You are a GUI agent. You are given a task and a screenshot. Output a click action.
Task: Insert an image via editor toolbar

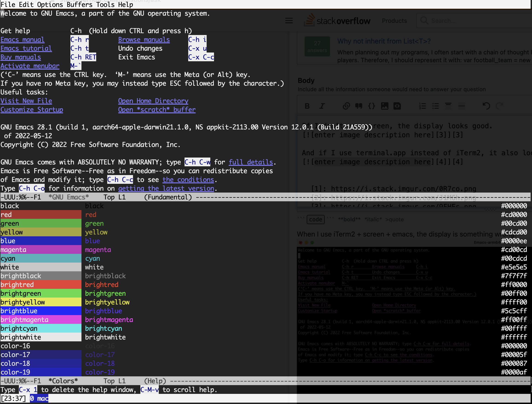pyautogui.click(x=385, y=106)
